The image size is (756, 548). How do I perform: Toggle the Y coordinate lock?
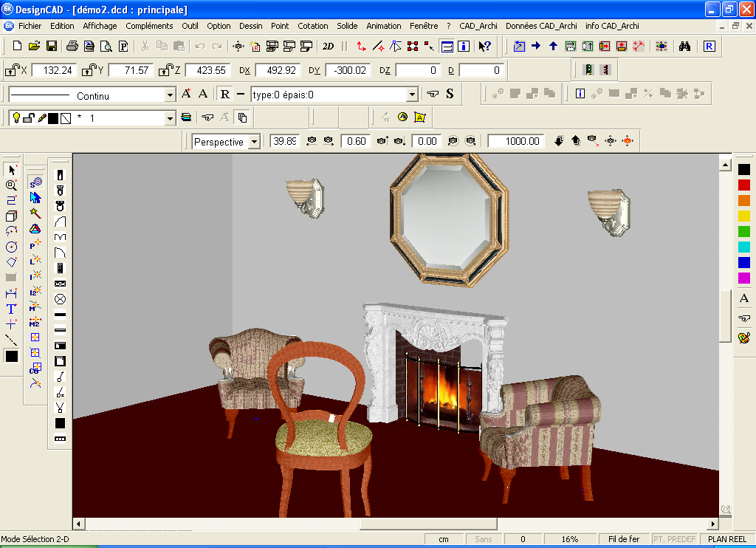pyautogui.click(x=89, y=70)
